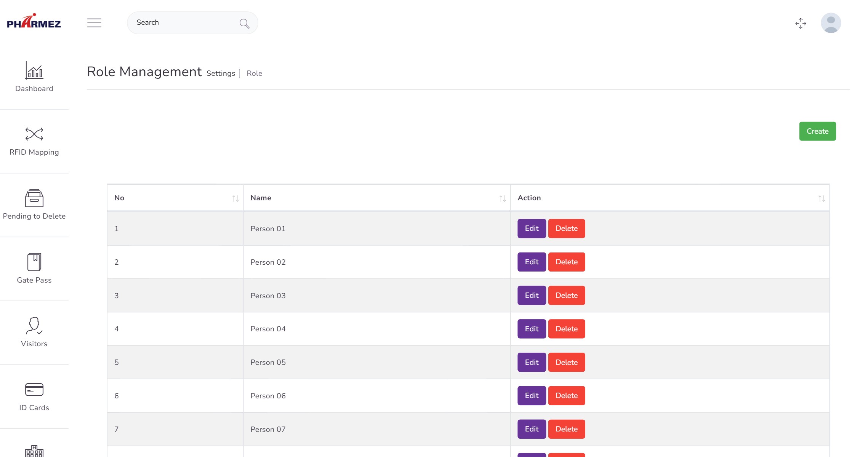Open the user avatar profile

point(831,23)
